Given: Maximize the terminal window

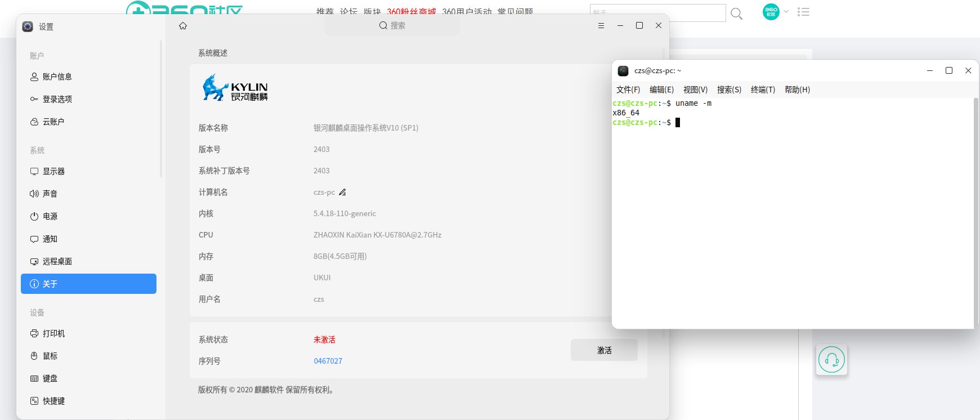Looking at the screenshot, I should click(x=949, y=71).
